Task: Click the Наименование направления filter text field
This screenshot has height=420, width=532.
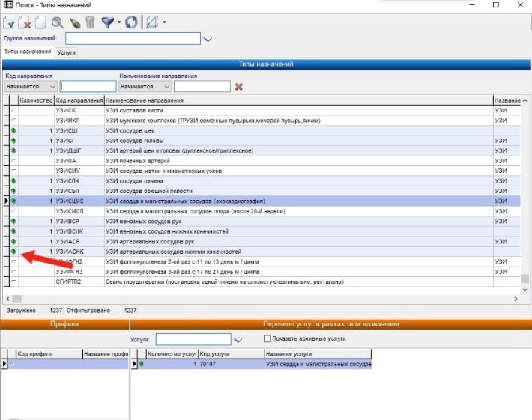Action: 202,87
